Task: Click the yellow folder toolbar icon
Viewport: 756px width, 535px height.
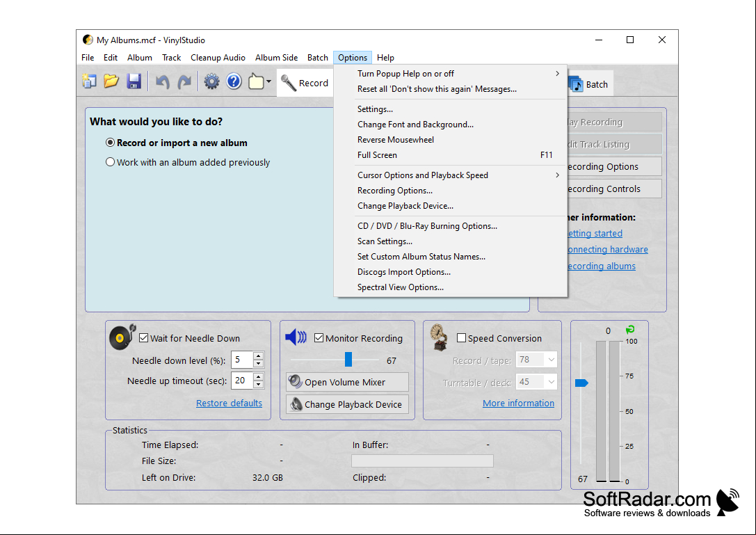Action: 256,81
